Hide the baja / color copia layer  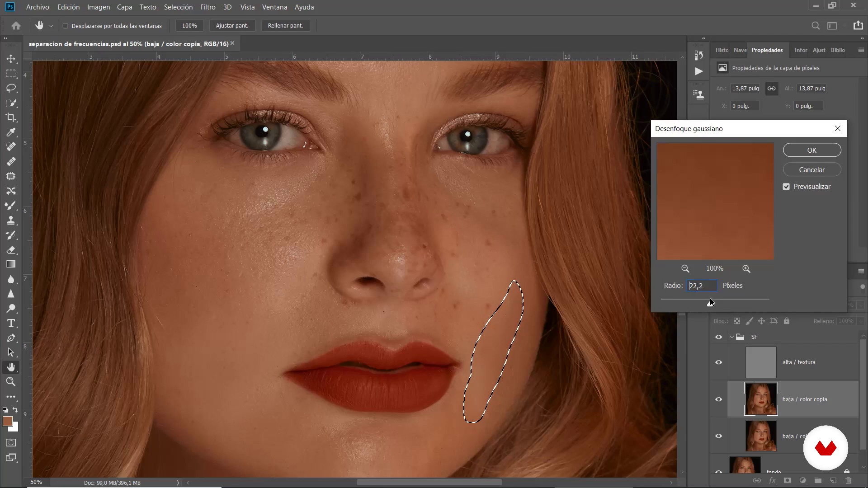[718, 399]
